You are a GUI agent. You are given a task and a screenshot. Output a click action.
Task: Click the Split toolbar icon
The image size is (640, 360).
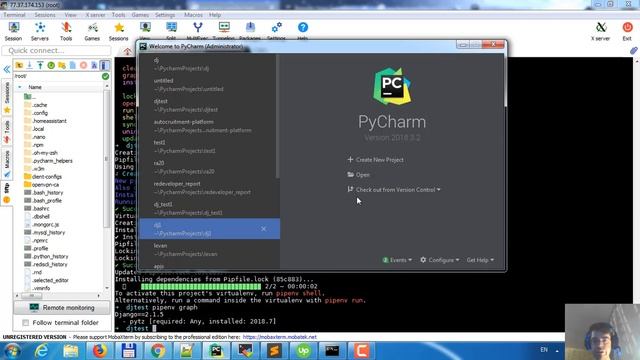pyautogui.click(x=171, y=30)
